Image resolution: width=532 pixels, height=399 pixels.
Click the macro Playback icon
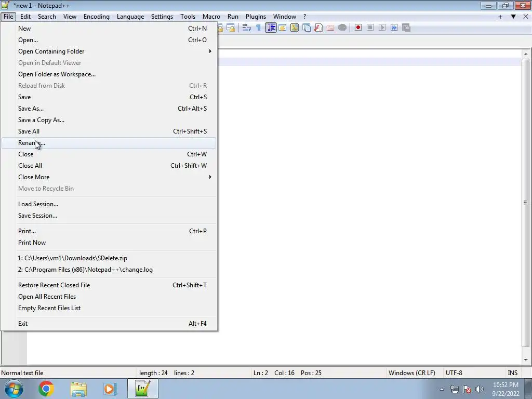(382, 28)
